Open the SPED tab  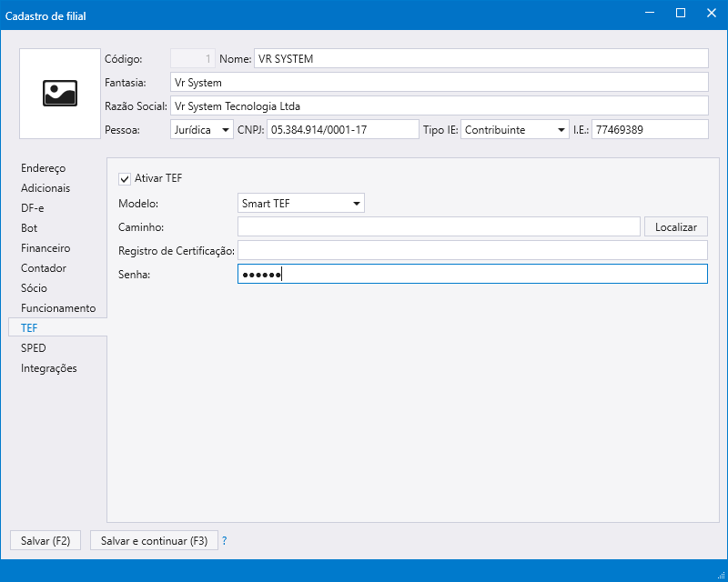(33, 347)
